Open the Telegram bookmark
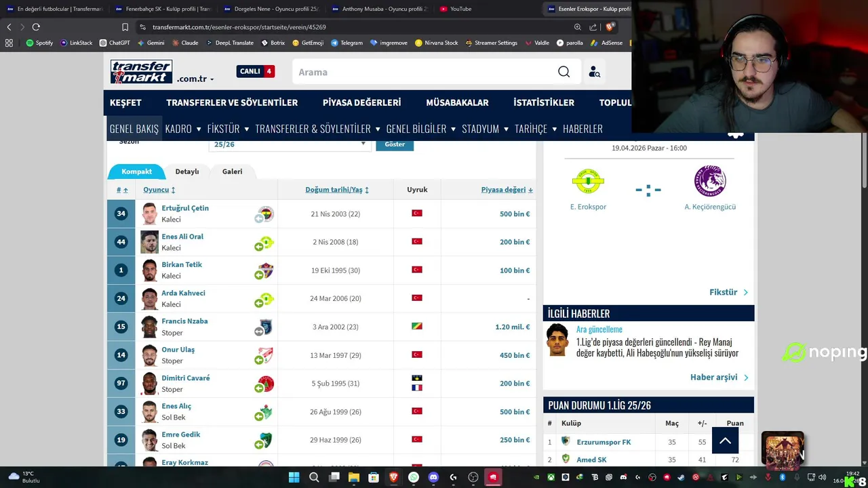The width and height of the screenshot is (868, 488). point(347,43)
